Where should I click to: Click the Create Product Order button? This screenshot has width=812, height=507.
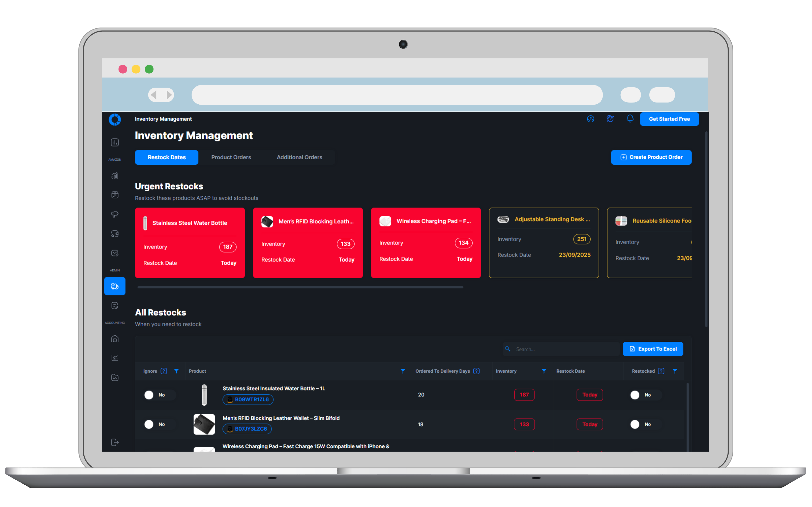[651, 157]
